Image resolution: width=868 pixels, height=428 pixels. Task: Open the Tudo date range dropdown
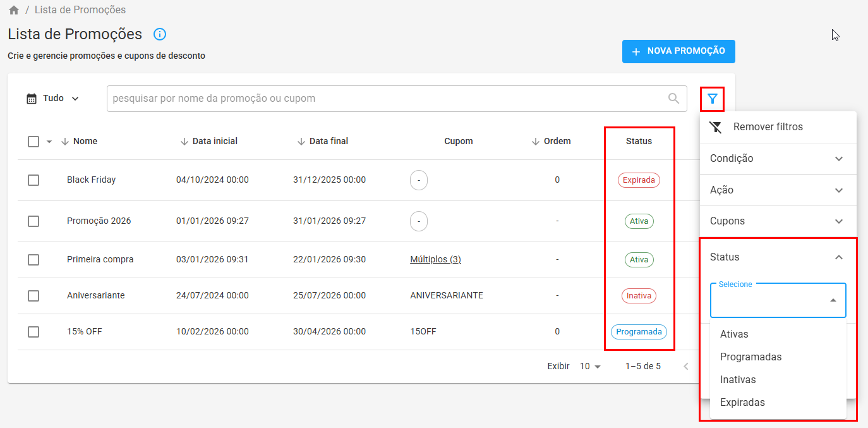tap(53, 99)
